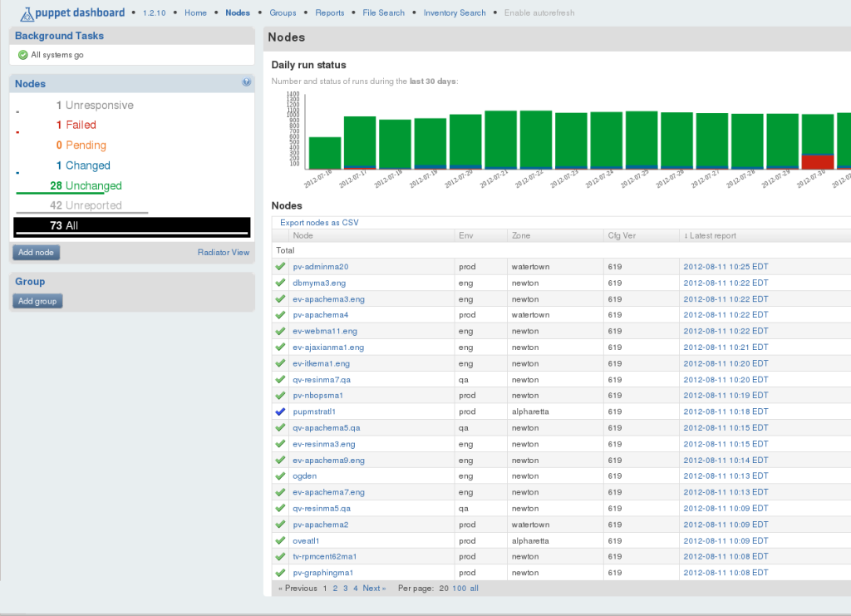The width and height of the screenshot is (851, 616).
Task: Sort table by Env column header
Action: (465, 235)
